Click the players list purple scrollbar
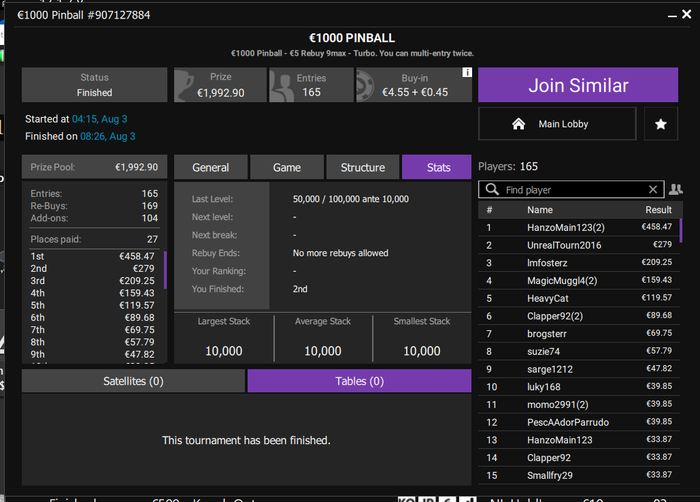The height and width of the screenshot is (502, 700). click(x=681, y=230)
